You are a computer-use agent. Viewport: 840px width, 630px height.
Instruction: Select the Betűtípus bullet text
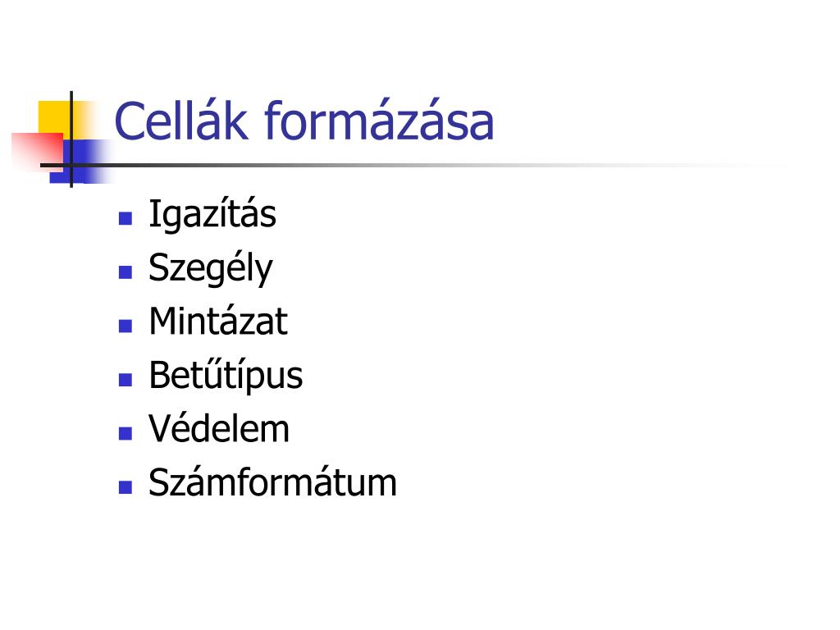[226, 376]
